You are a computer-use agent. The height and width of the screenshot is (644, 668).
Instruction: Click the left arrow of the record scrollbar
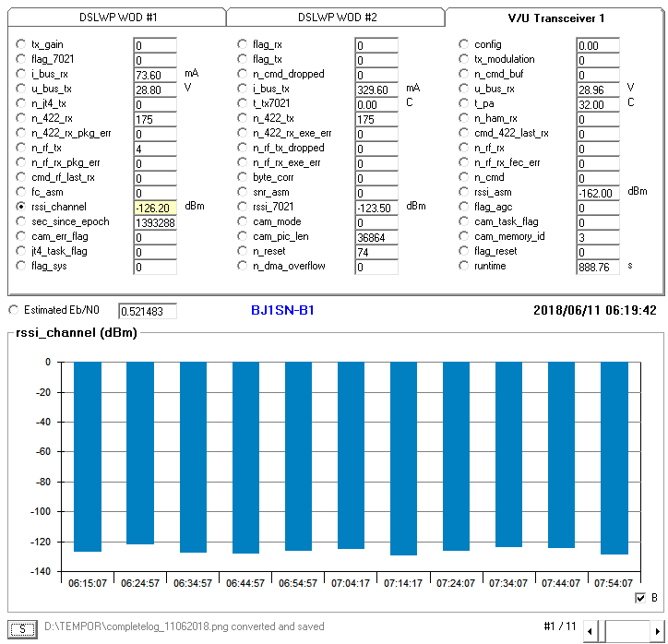tap(590, 631)
